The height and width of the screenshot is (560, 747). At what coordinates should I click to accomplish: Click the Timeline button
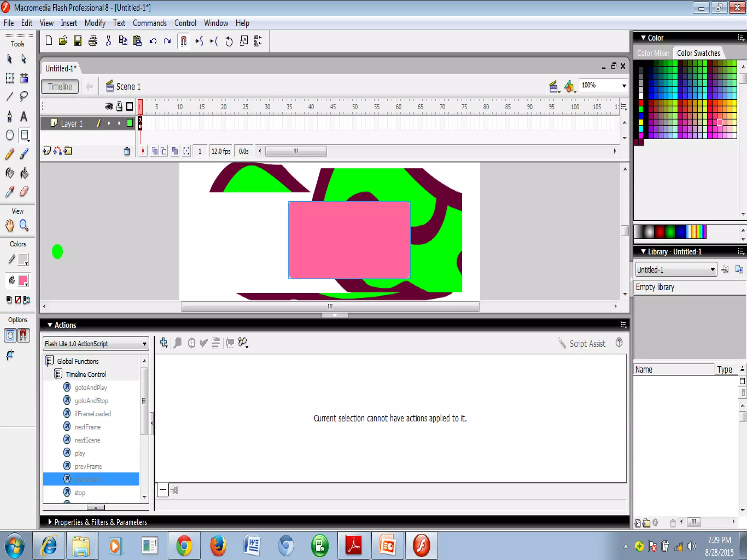[60, 86]
